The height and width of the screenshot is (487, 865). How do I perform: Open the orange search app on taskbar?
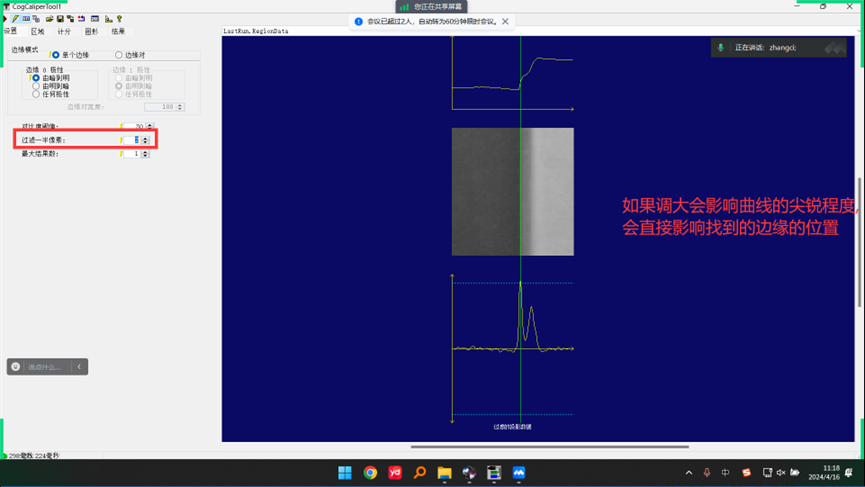click(420, 473)
